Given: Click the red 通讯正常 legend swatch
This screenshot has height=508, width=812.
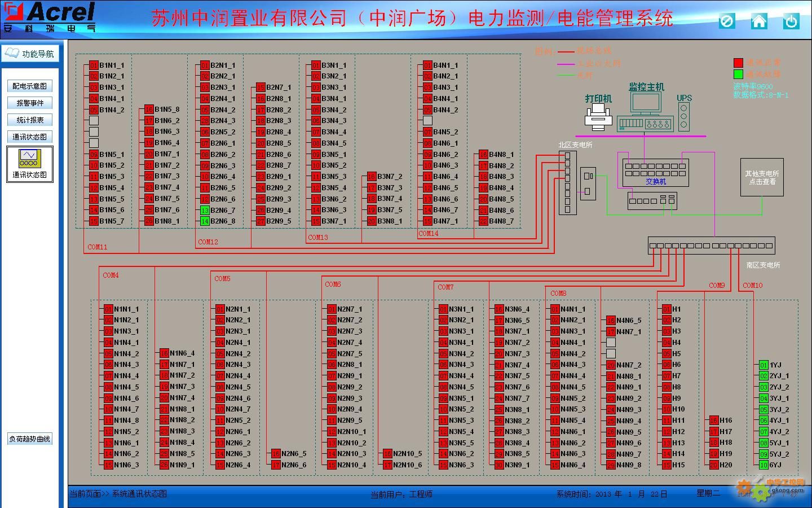Looking at the screenshot, I should [738, 63].
